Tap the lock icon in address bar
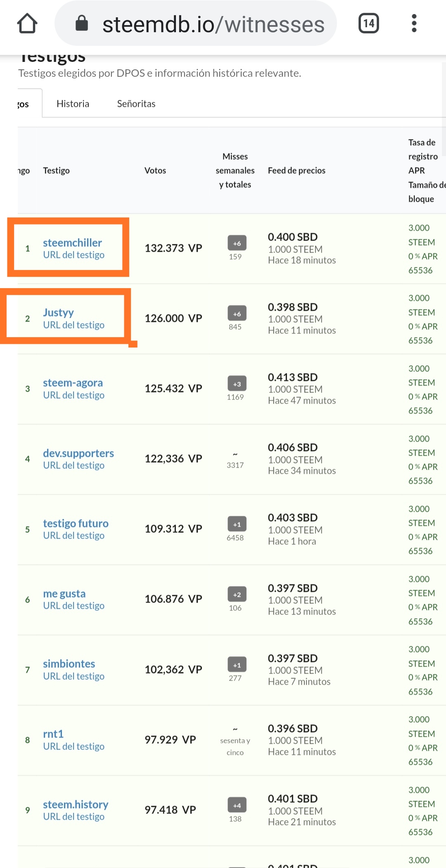The image size is (446, 868). coord(82,24)
